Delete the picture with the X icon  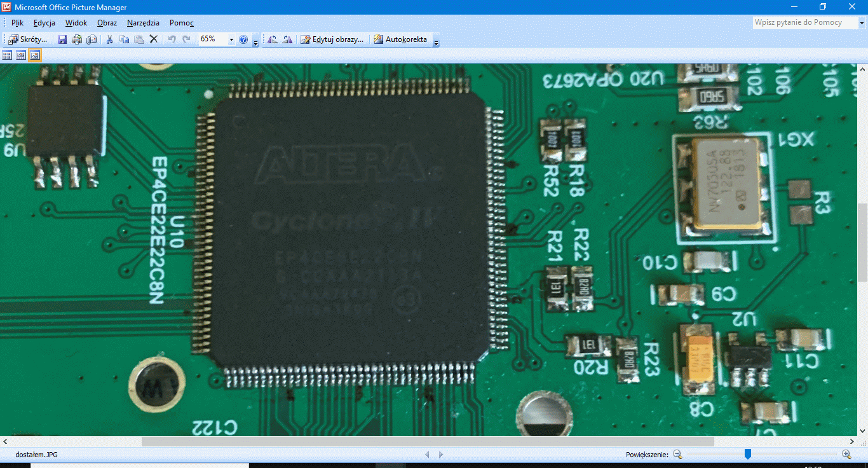coord(153,39)
